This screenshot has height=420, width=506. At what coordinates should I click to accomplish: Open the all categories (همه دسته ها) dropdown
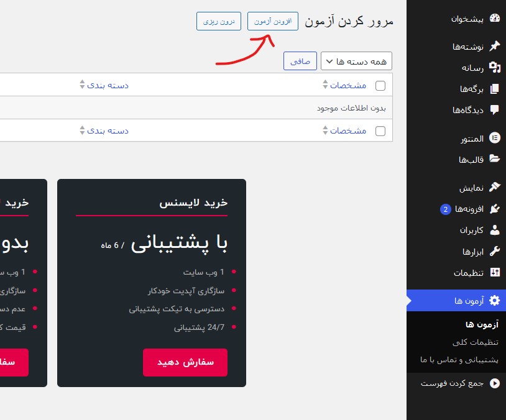pyautogui.click(x=356, y=61)
